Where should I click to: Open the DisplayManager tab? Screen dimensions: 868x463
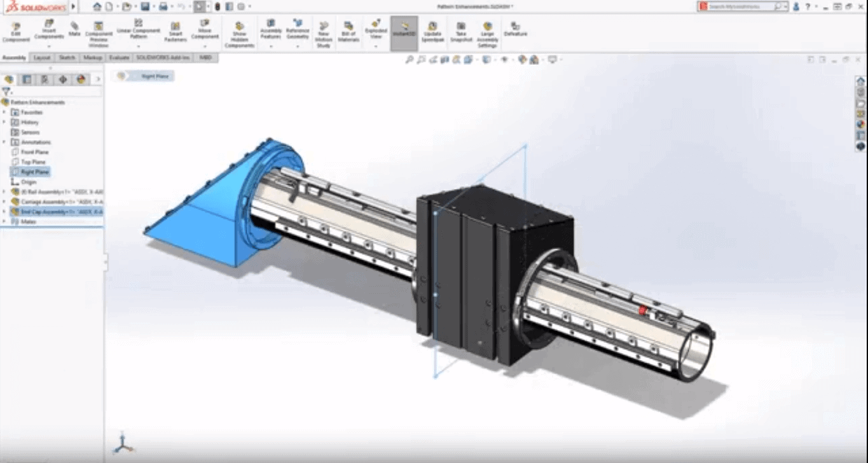[x=81, y=79]
